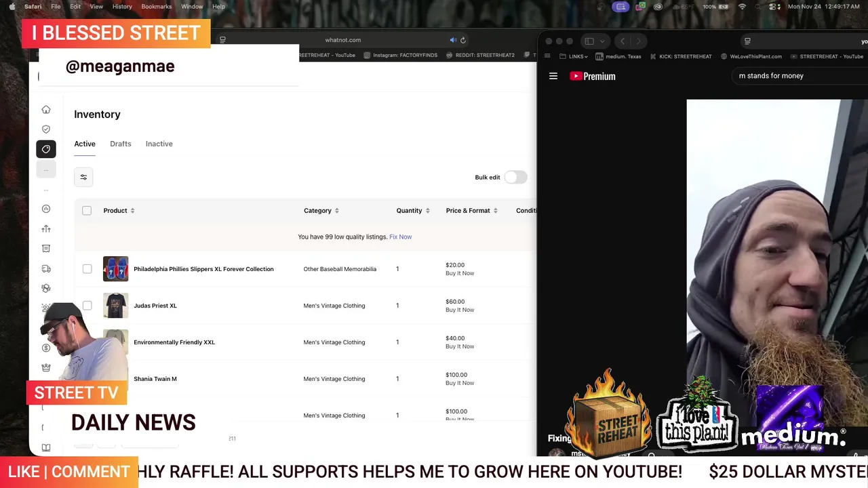The width and height of the screenshot is (868, 488).
Task: Select the Inventory tag sidebar icon
Action: point(46,149)
